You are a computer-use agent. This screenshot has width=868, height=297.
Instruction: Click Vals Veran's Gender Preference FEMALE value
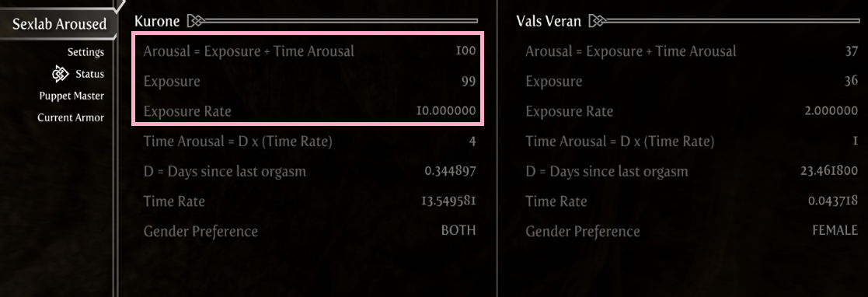pos(835,230)
